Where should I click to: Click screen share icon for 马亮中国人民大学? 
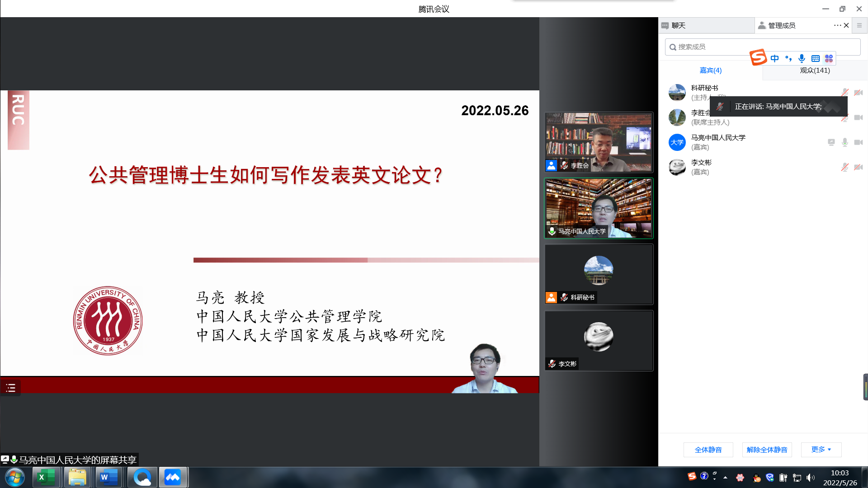(x=831, y=142)
